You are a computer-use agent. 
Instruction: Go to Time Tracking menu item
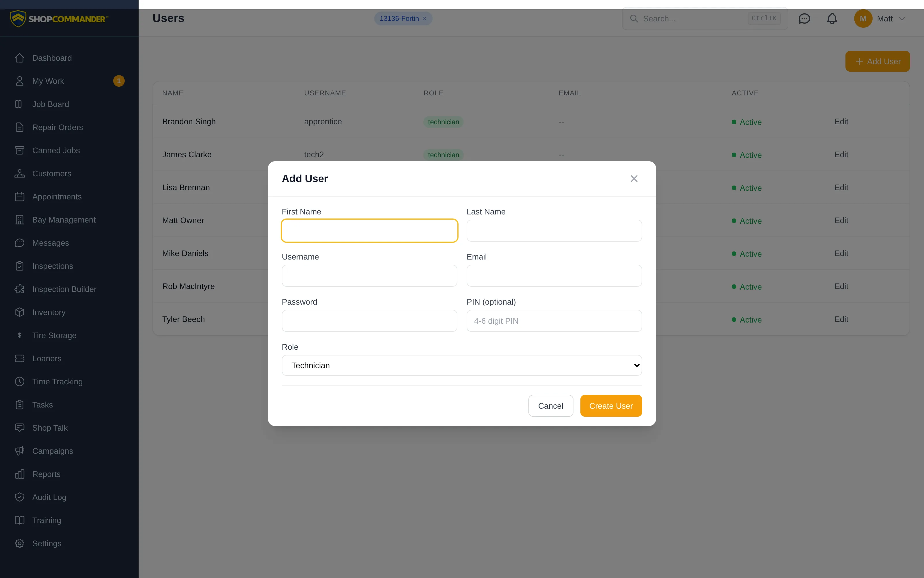[x=69, y=381]
